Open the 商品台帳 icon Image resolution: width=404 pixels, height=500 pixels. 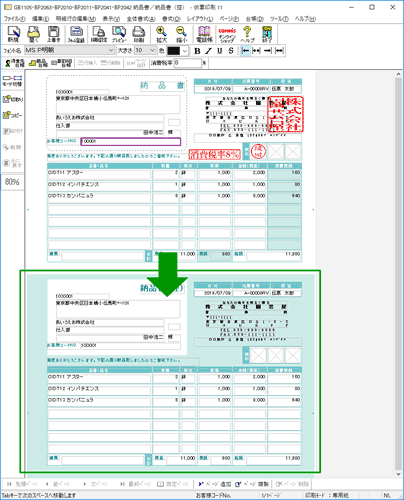pyautogui.click(x=38, y=63)
